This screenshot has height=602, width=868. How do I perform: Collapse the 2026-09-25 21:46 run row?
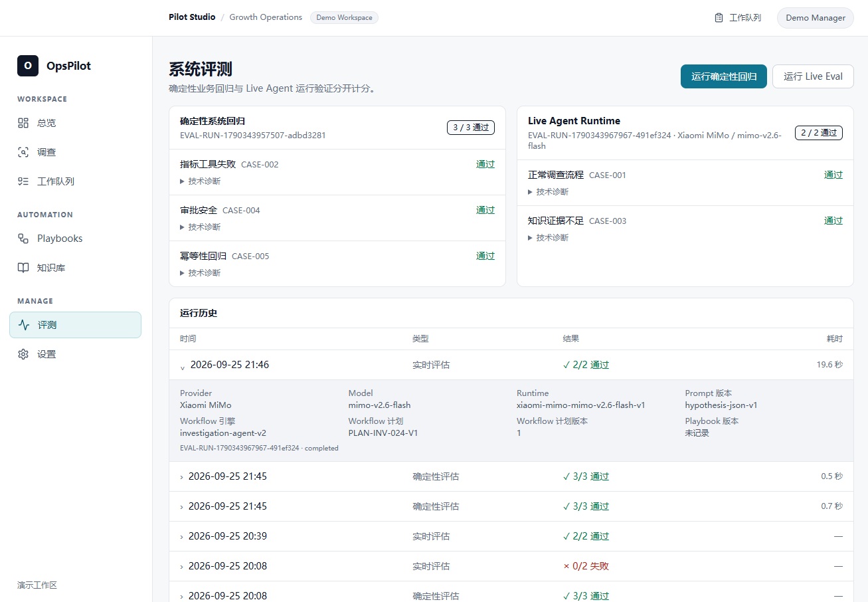[511, 365]
